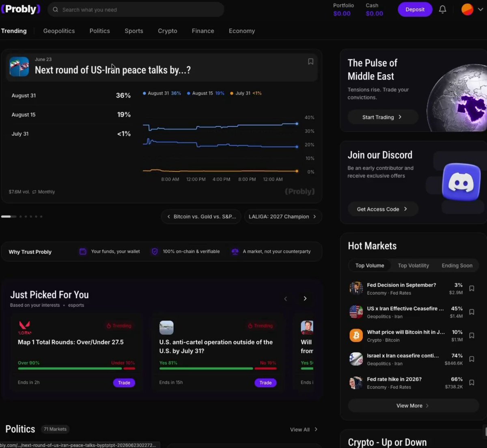Viewport: 487px width, 448px height.
Task: Open the Economy category
Action: pyautogui.click(x=242, y=31)
